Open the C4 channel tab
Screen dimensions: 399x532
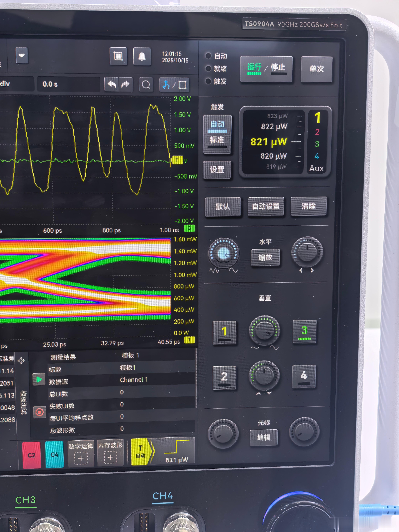pos(54,455)
